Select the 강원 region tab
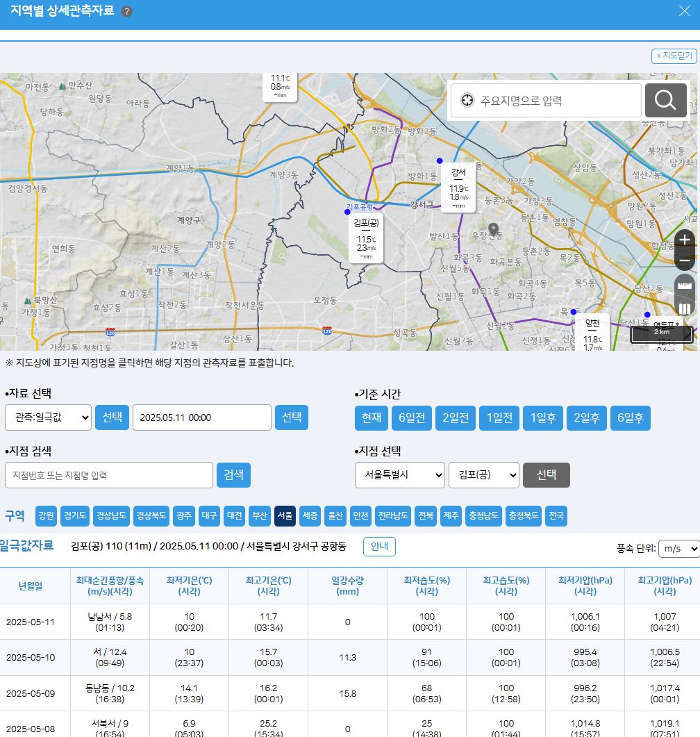This screenshot has width=700, height=737. click(46, 515)
